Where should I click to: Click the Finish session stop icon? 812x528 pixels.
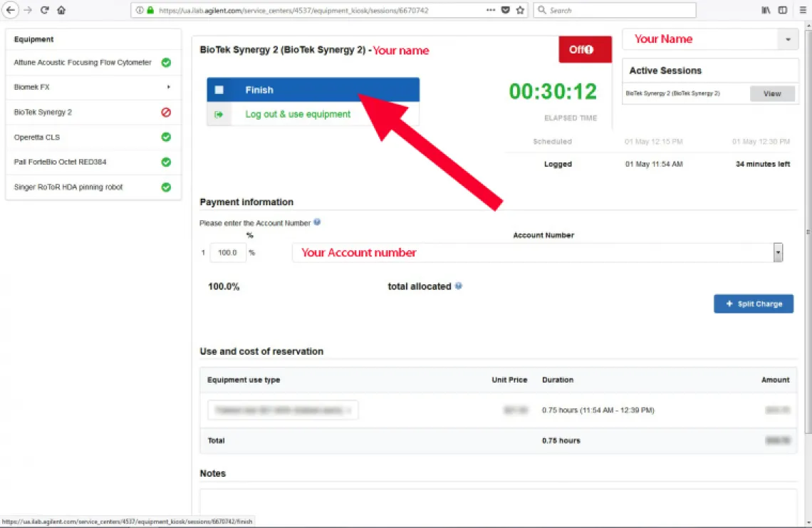click(x=219, y=90)
